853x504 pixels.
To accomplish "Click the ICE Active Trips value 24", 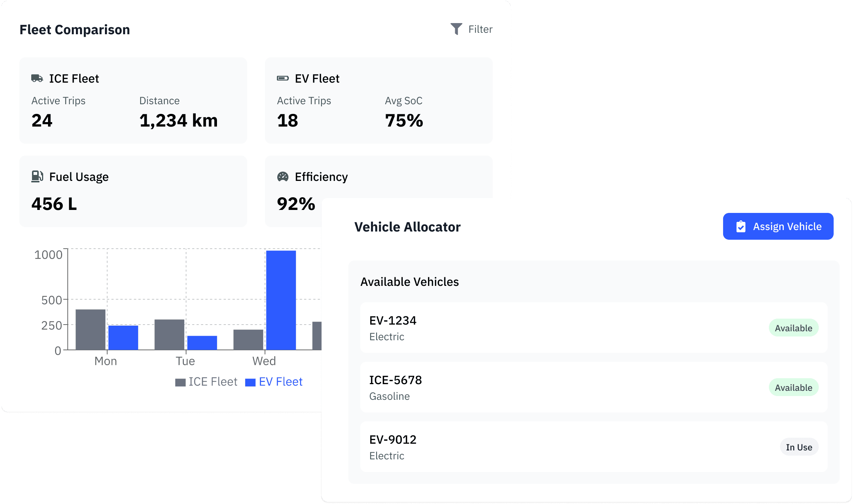I will pyautogui.click(x=42, y=121).
